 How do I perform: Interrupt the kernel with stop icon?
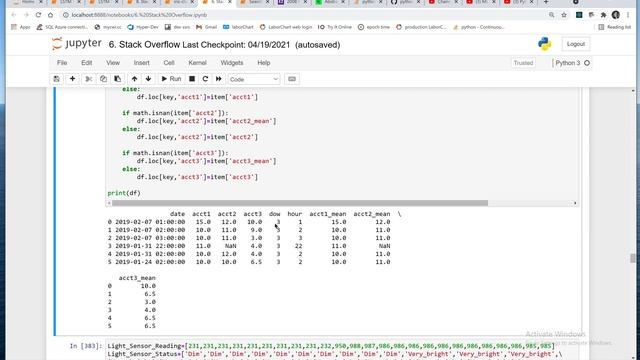[x=192, y=79]
